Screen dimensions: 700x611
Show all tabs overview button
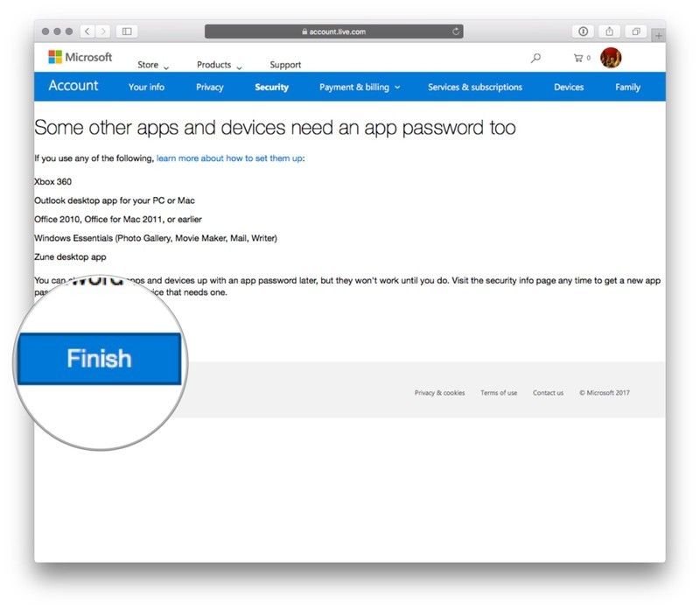click(x=636, y=32)
